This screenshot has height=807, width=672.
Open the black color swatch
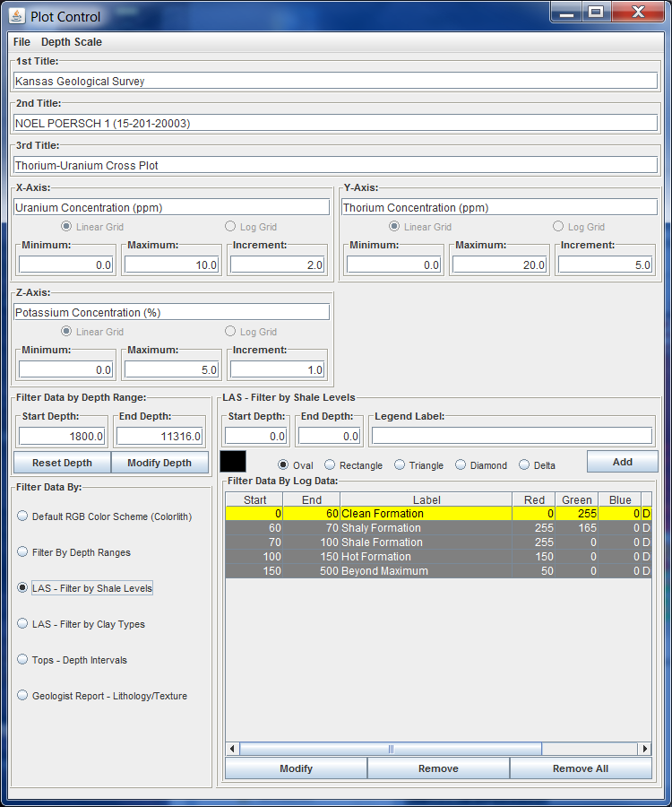click(x=233, y=461)
